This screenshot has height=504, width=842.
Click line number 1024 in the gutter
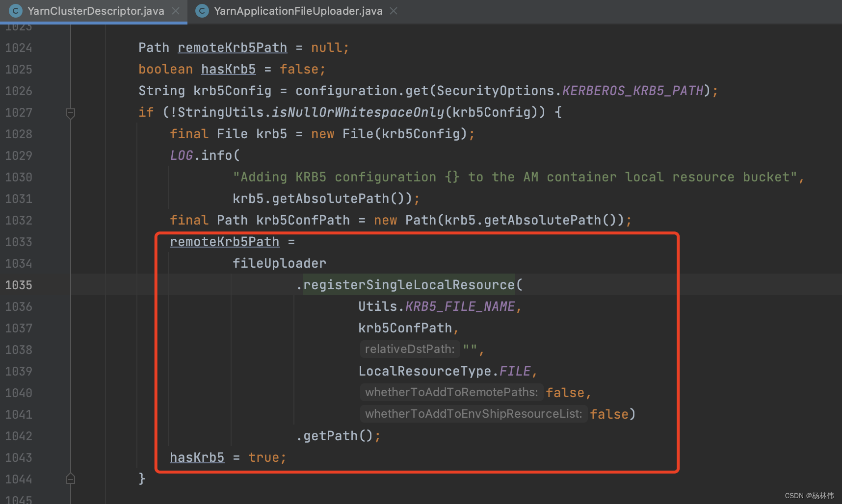pos(19,48)
